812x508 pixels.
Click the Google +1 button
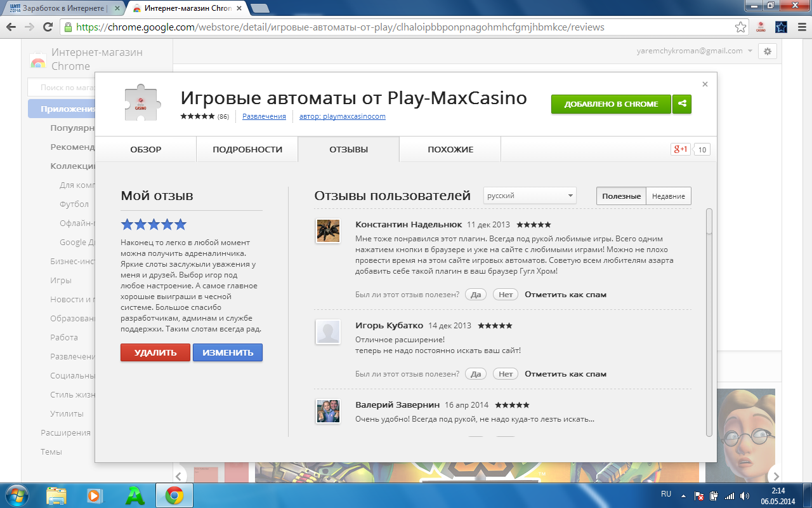click(681, 149)
